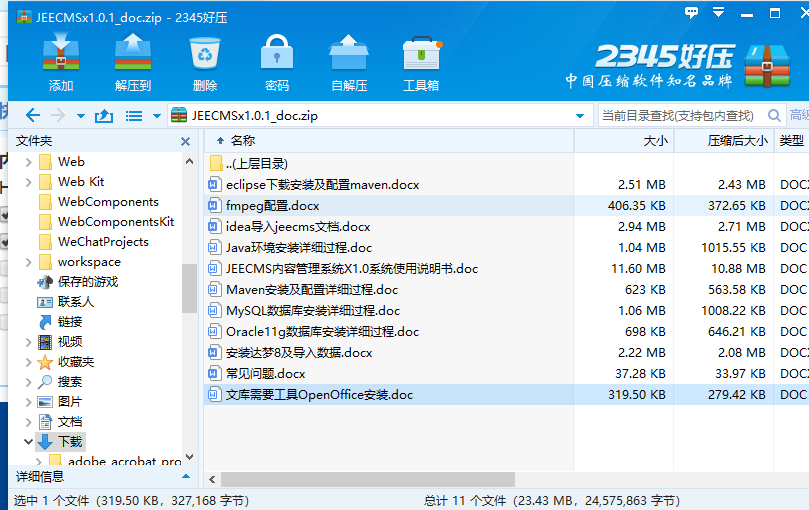Click the list view mode icon

pos(134,116)
